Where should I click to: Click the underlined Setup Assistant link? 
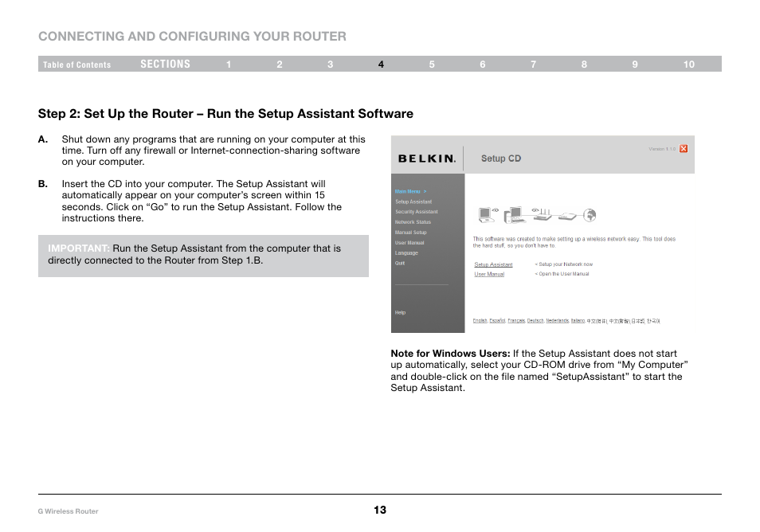(x=493, y=264)
